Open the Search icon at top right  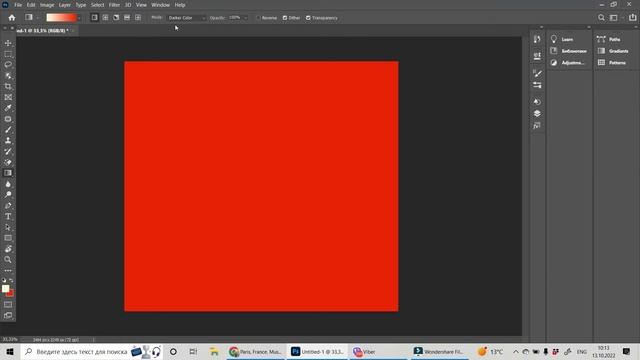coord(601,18)
